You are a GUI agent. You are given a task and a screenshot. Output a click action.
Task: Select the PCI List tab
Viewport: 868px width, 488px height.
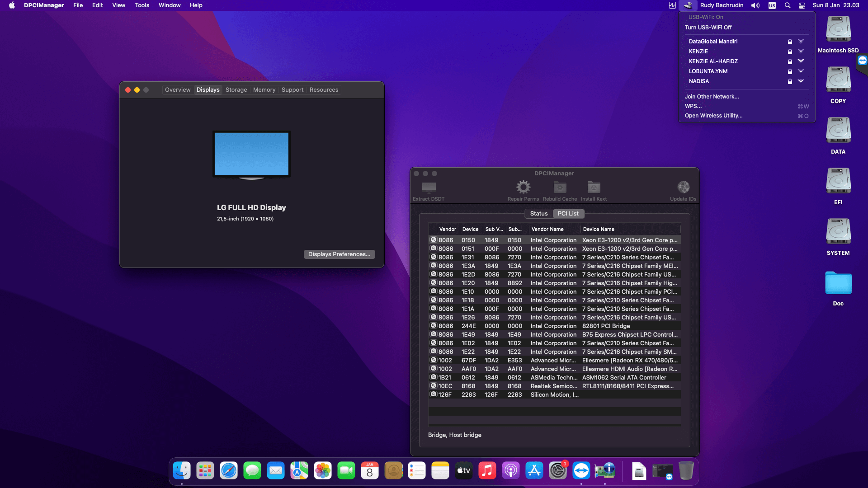click(568, 214)
